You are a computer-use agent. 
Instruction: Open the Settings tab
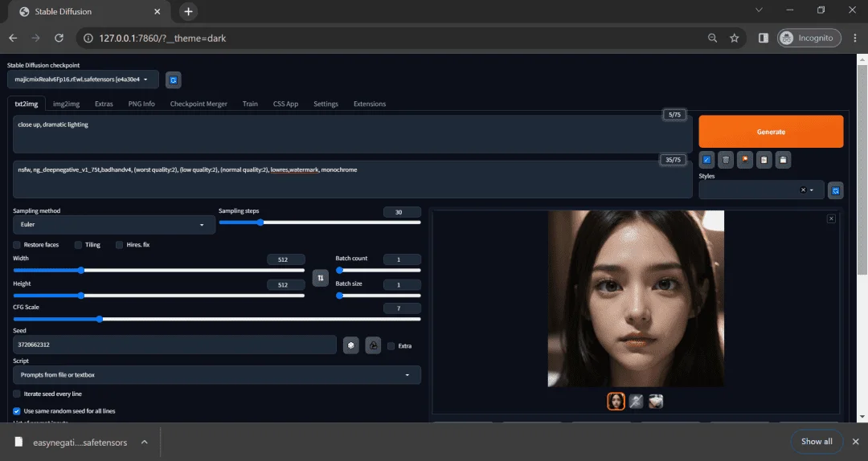tap(326, 104)
